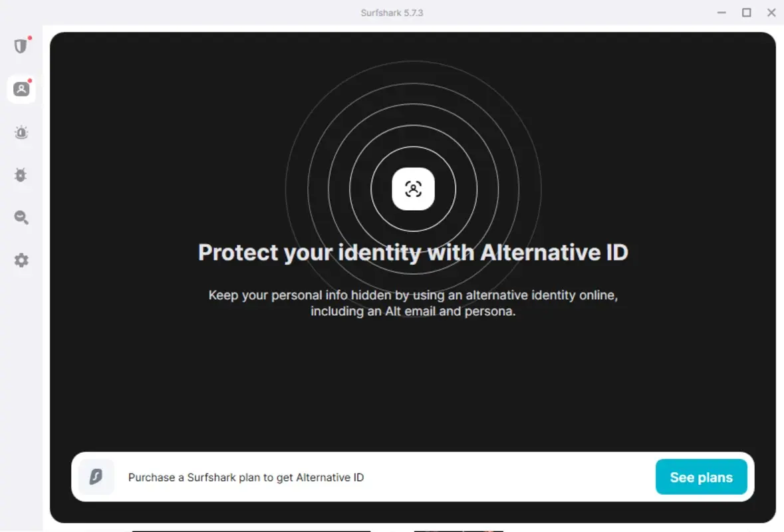Click the red dot on the Alternative ID icon

pyautogui.click(x=31, y=80)
